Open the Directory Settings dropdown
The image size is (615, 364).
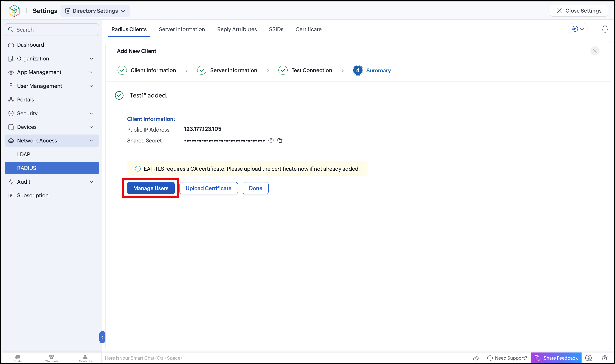click(95, 11)
